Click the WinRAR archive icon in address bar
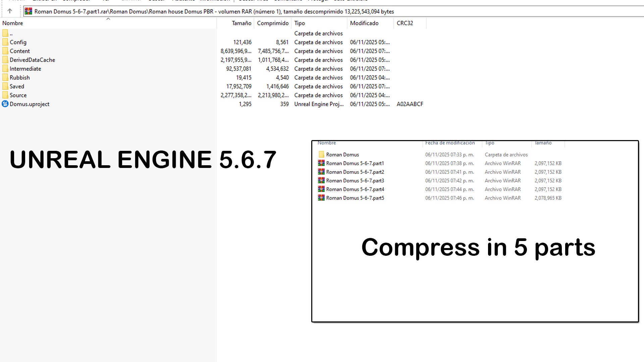The width and height of the screenshot is (644, 362). coord(29,11)
